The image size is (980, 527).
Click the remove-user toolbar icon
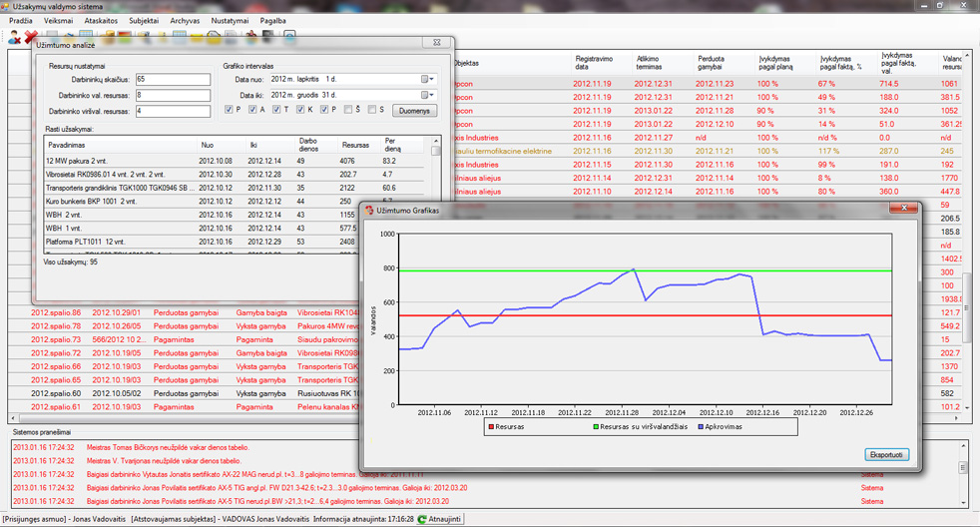(x=14, y=37)
